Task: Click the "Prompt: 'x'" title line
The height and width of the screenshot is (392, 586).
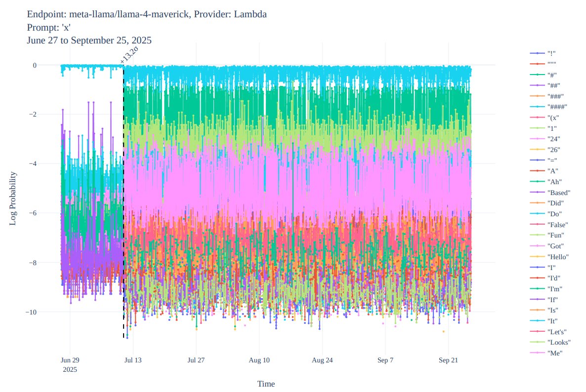Action: tap(48, 27)
